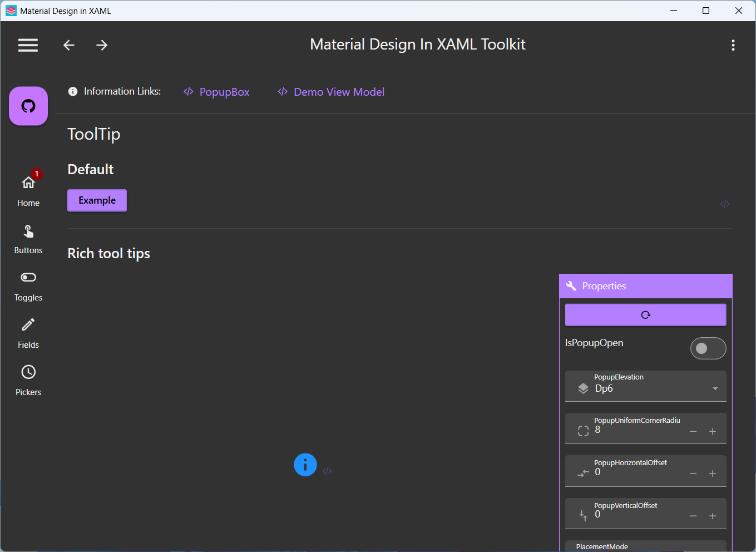
Task: Select Buttons in the side navigation
Action: 28,240
